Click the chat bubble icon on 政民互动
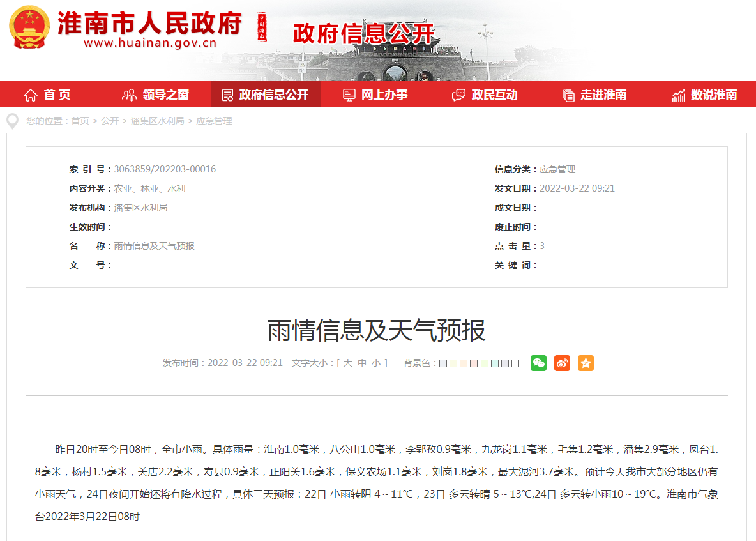This screenshot has width=756, height=541. [x=458, y=94]
